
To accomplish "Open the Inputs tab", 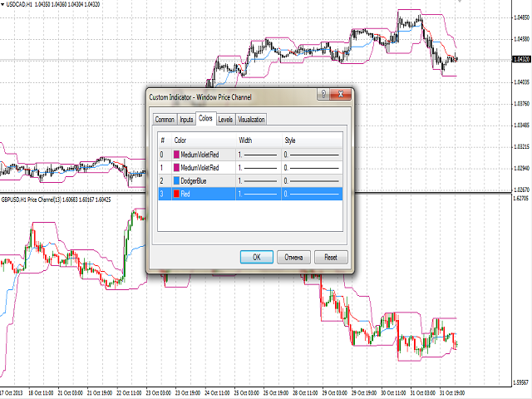I will coord(186,120).
